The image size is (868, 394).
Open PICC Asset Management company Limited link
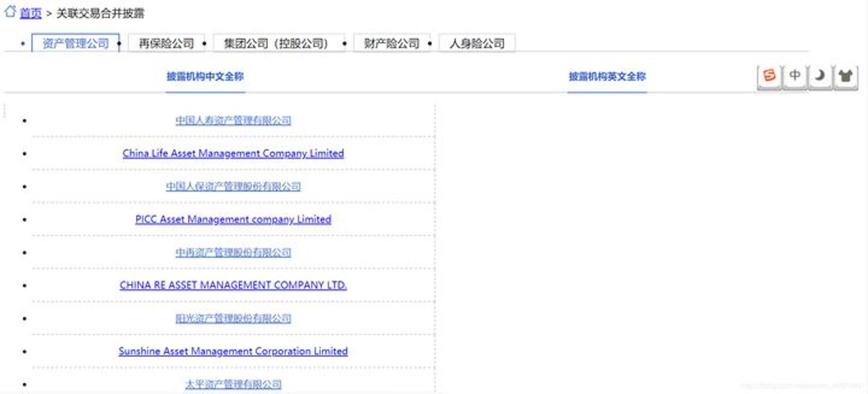233,219
